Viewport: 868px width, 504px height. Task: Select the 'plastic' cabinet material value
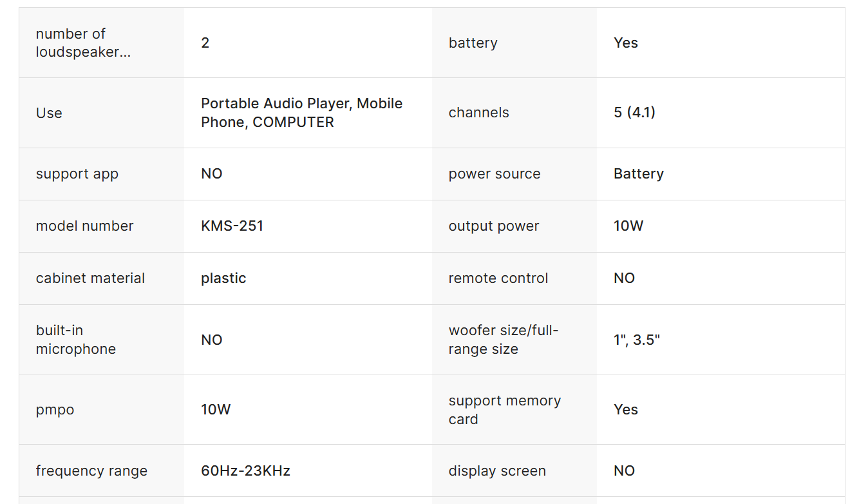[x=223, y=278]
